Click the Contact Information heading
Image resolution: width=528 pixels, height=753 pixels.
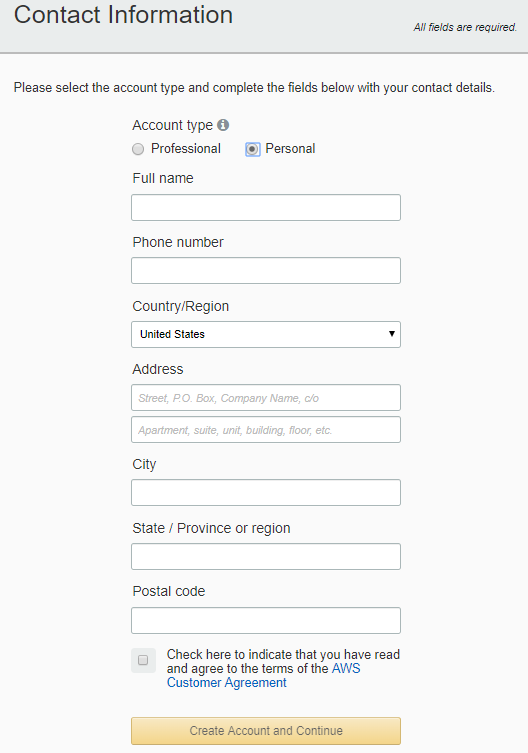tap(123, 14)
